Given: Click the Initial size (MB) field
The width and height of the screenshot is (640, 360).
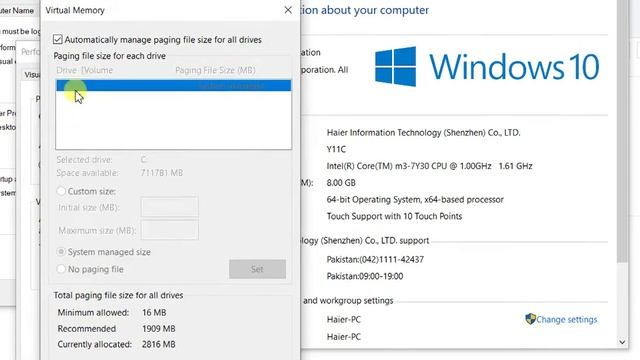Looking at the screenshot, I should [x=170, y=207].
